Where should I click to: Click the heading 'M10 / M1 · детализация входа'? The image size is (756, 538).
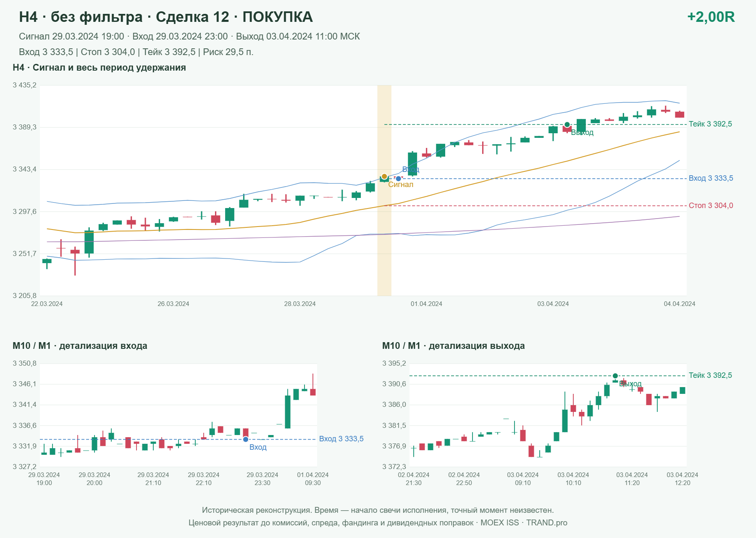click(80, 346)
